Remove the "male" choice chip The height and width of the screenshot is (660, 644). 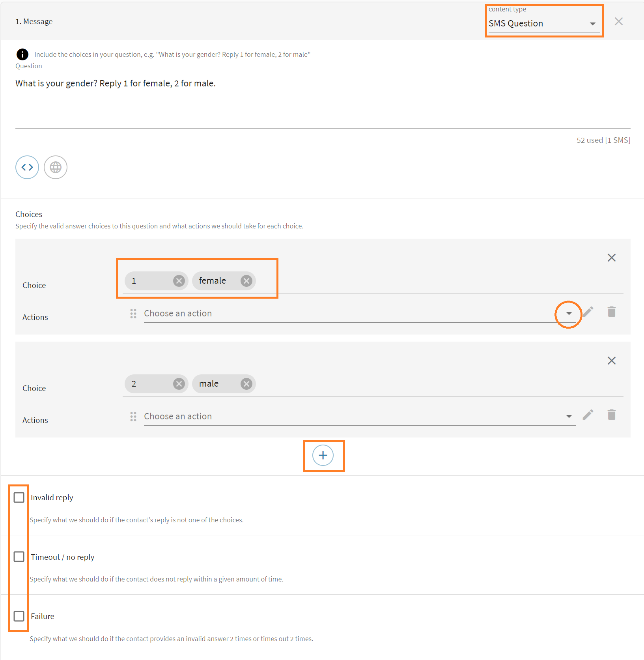pyautogui.click(x=246, y=384)
